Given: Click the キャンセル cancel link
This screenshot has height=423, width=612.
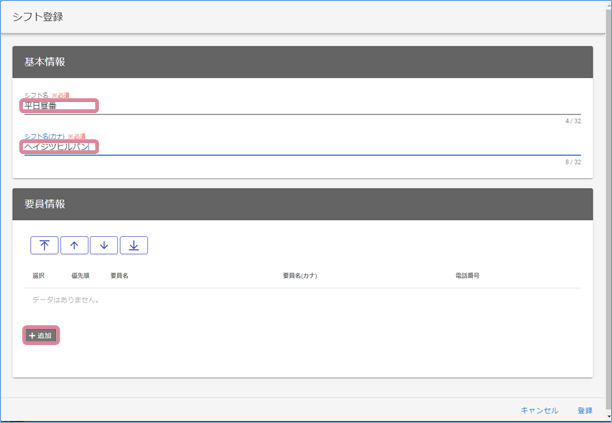Looking at the screenshot, I should tap(539, 410).
